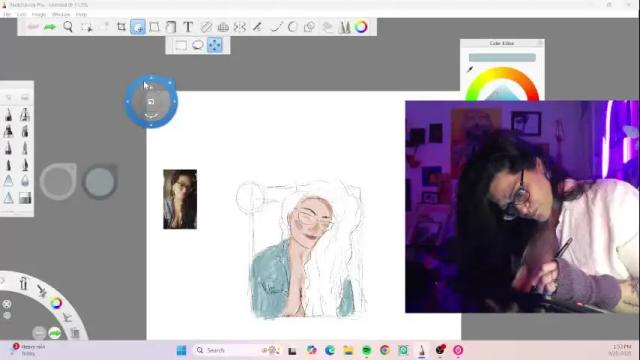Screen dimensions: 640x360
Task: Close the Color Editor panel
Action: click(540, 43)
